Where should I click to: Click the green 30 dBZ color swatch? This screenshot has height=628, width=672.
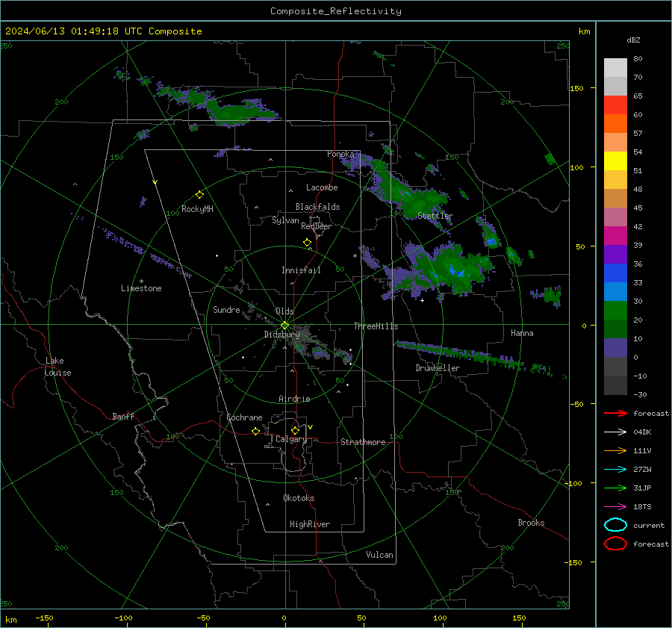click(x=615, y=310)
